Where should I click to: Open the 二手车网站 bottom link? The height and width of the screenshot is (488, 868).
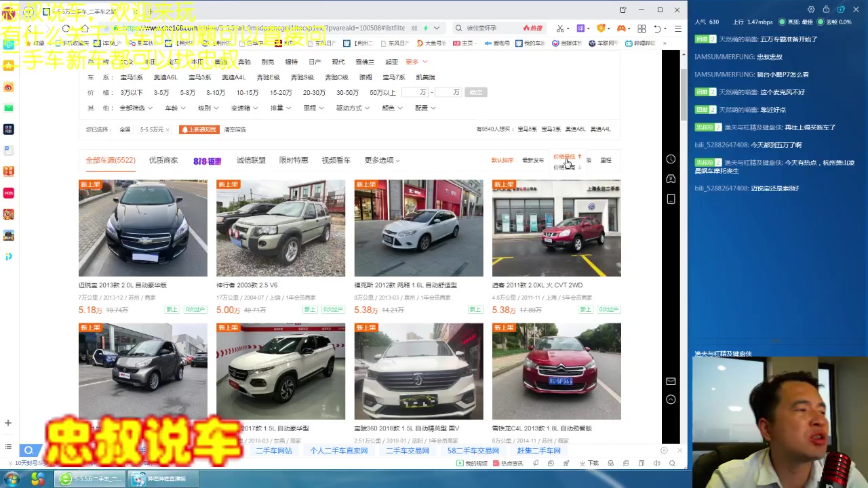[273, 451]
